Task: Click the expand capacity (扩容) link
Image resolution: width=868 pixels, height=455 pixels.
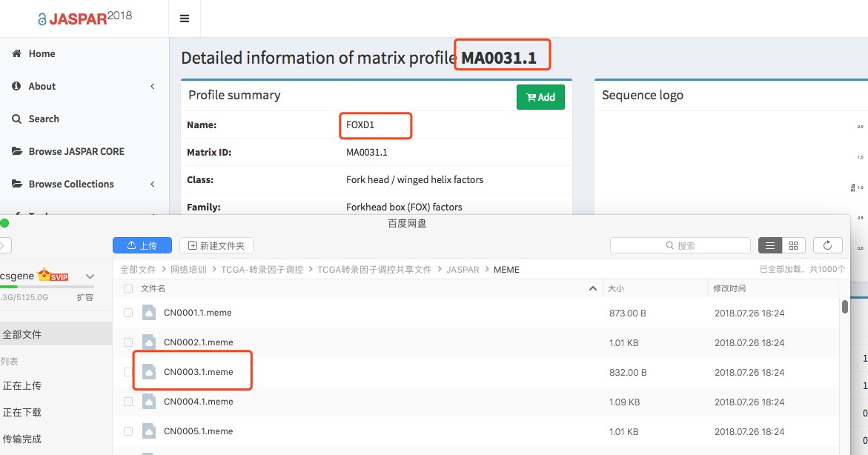Action: click(x=85, y=297)
